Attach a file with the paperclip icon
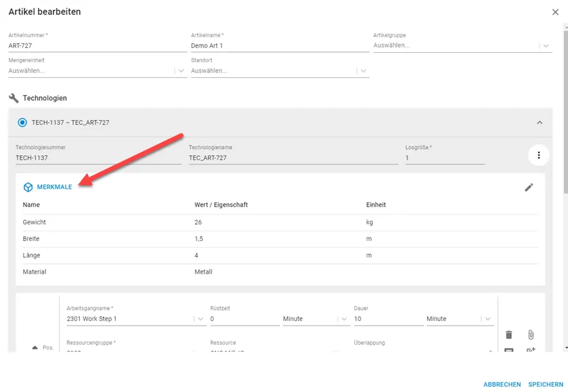Screen dimensions: 568x392 (x=531, y=335)
